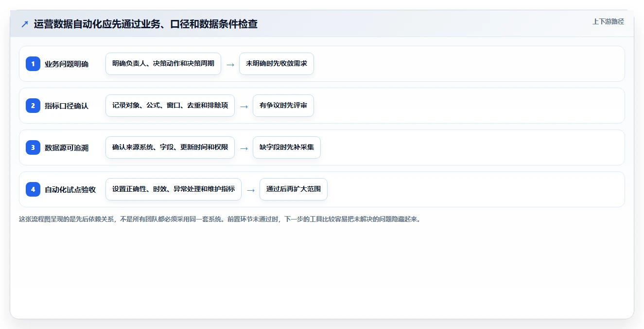This screenshot has width=644, height=329.
Task: Click the arrow before 通过后再扩大范围
Action: [x=251, y=190]
